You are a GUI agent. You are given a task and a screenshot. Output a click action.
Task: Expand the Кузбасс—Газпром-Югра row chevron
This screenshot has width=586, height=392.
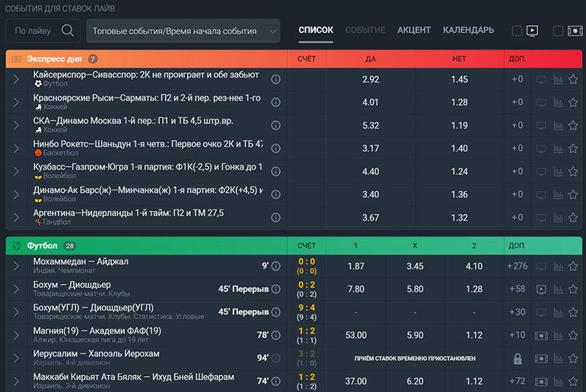point(16,172)
